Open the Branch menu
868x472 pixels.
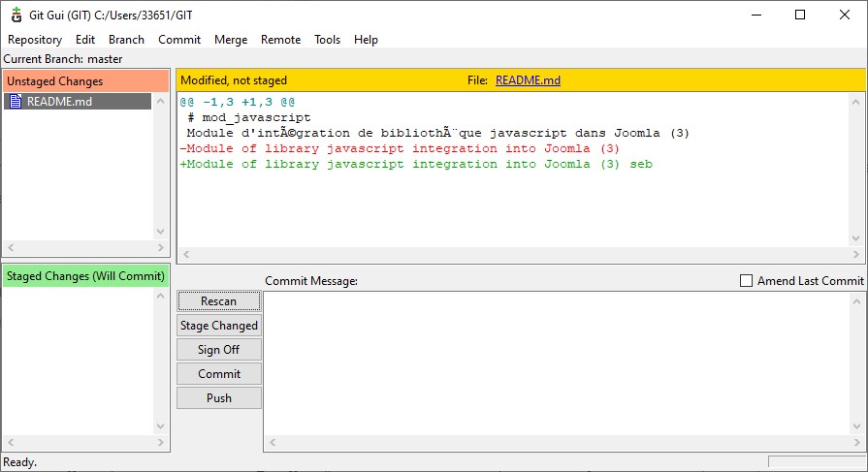click(x=126, y=40)
